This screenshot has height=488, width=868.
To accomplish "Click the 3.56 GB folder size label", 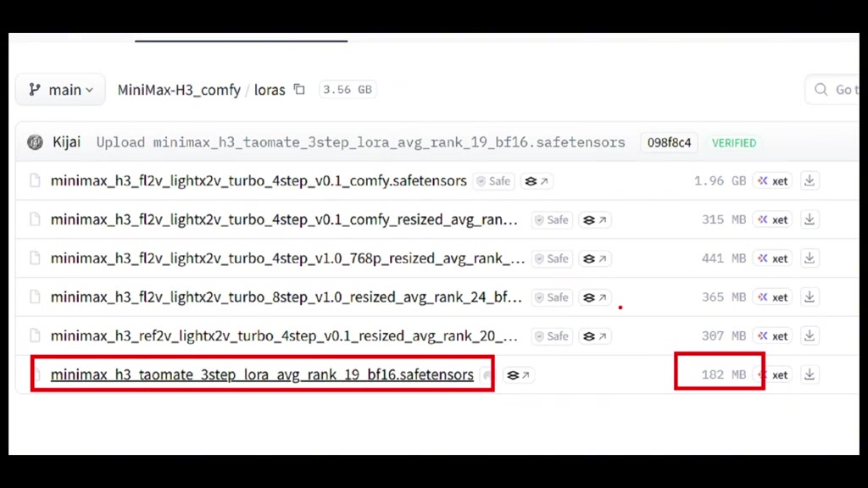I will [348, 90].
